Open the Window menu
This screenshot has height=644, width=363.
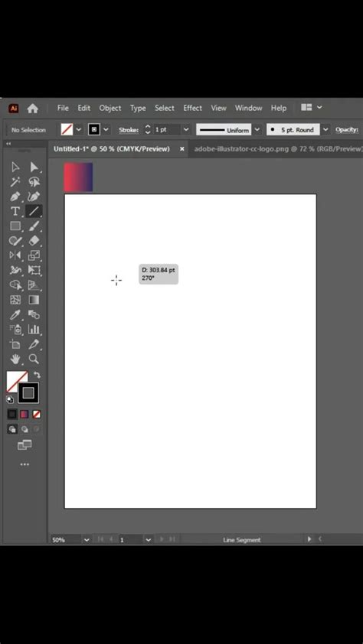click(248, 108)
